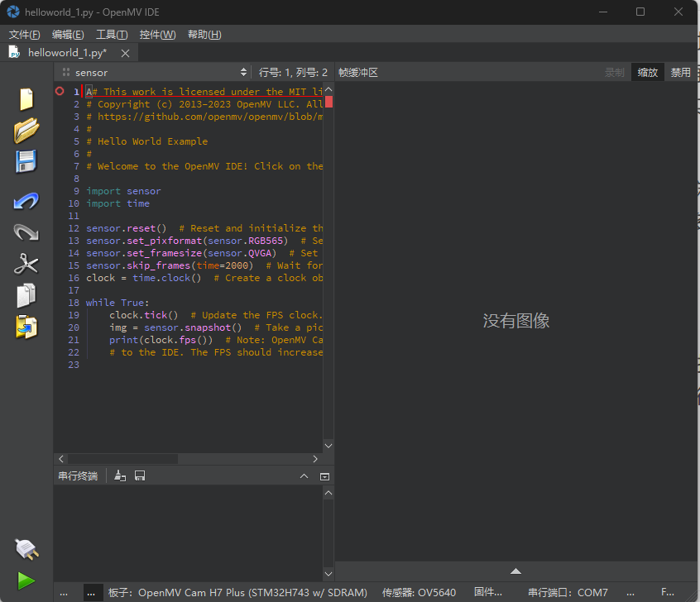Open the sensor combo box arrows

pos(244,72)
